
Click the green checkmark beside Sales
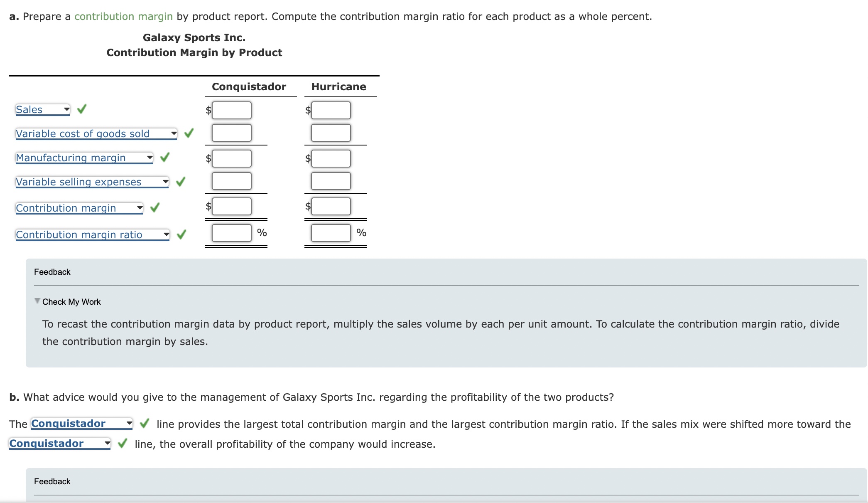click(x=82, y=109)
